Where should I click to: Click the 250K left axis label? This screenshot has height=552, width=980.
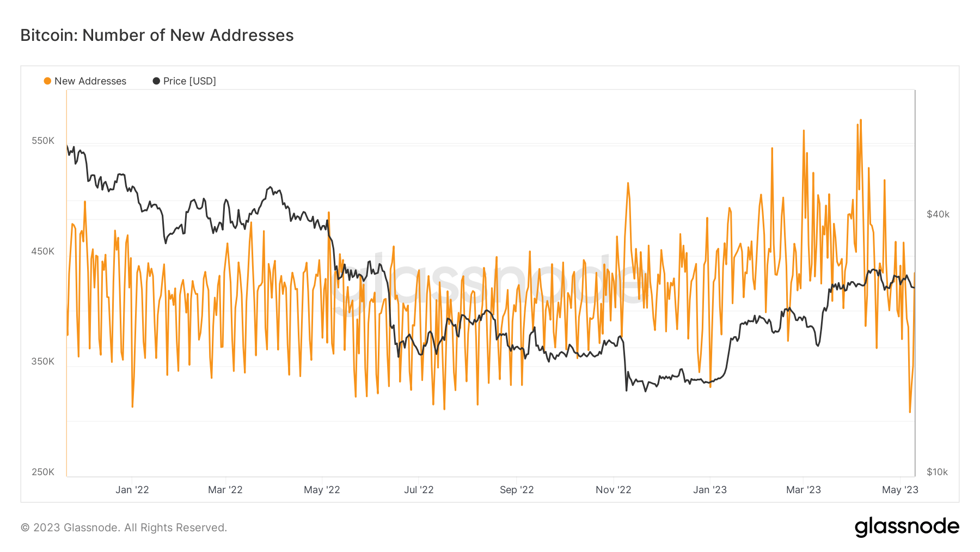click(43, 472)
